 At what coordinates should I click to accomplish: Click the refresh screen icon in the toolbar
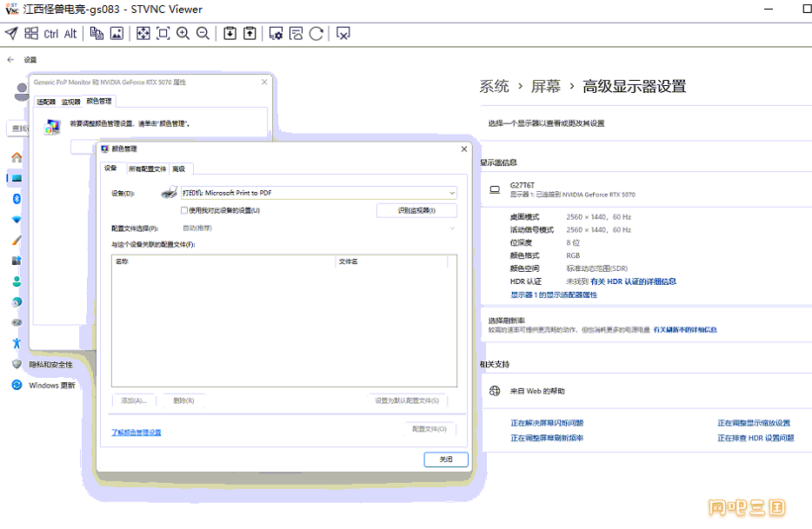click(316, 34)
